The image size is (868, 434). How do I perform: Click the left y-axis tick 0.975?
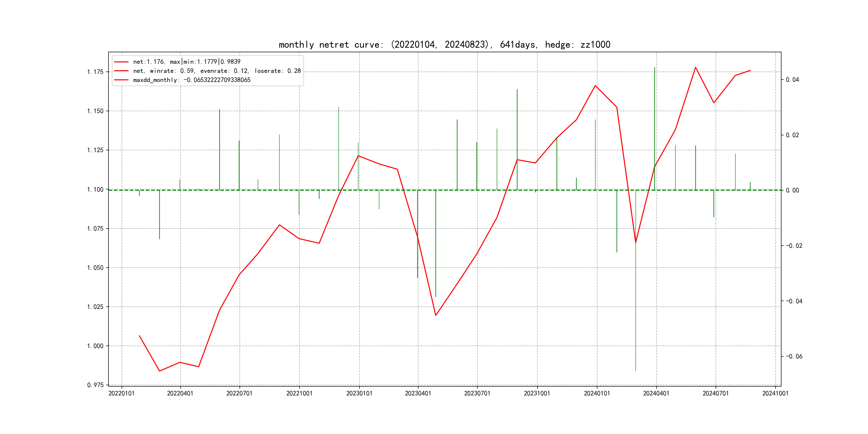tap(95, 385)
